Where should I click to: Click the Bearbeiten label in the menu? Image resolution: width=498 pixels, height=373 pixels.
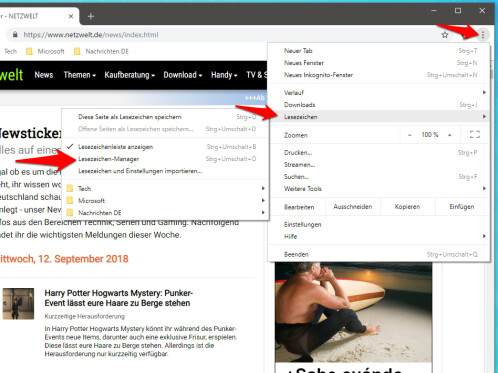[299, 207]
